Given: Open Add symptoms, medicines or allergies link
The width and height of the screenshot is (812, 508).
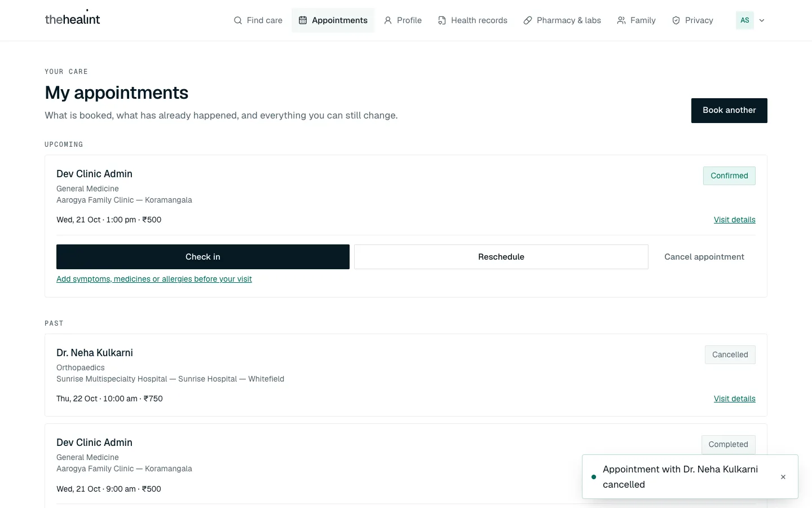Looking at the screenshot, I should tap(154, 279).
